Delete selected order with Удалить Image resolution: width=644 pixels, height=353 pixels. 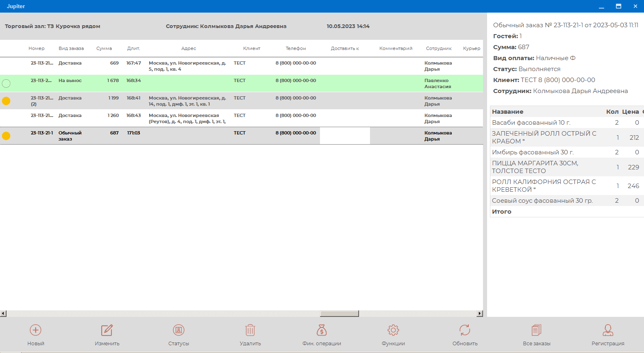[250, 335]
